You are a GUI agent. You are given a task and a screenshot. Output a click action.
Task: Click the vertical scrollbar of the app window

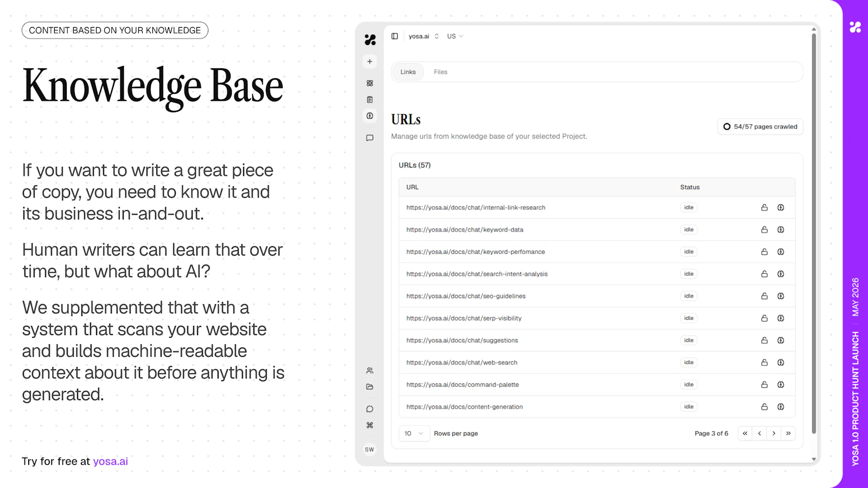[814, 233]
